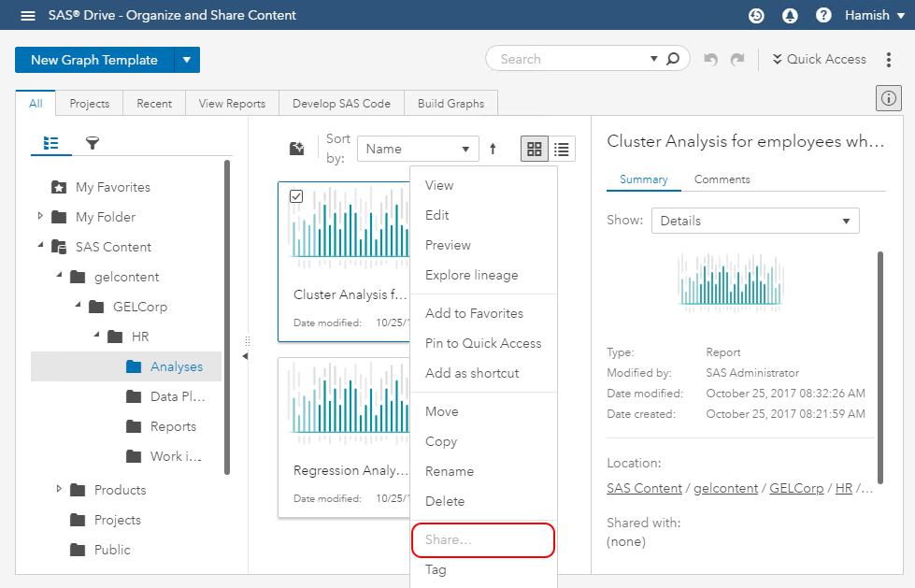Switch to list view
915x588 pixels.
(562, 149)
